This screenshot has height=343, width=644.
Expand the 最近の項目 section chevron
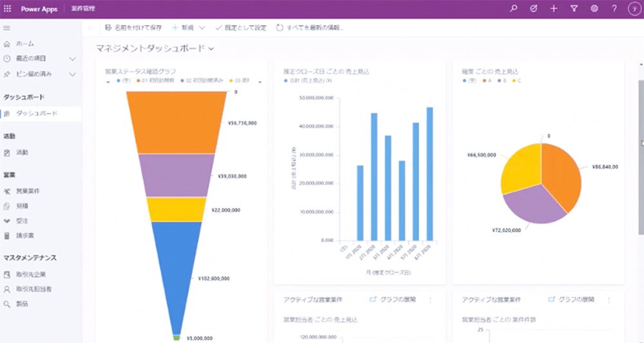72,59
